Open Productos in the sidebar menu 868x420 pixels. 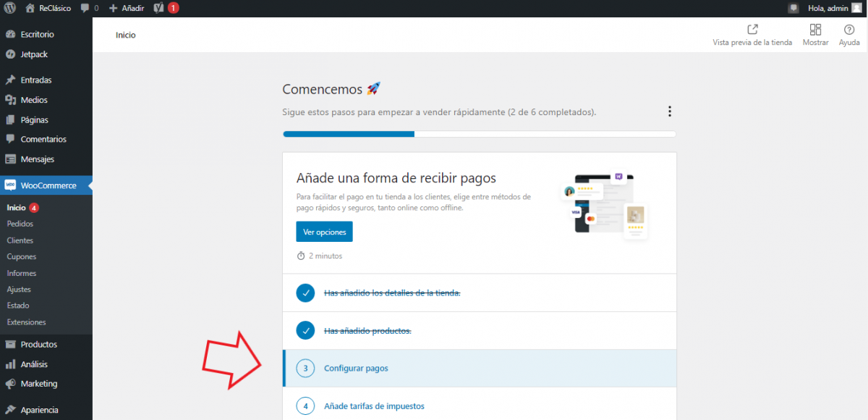point(38,345)
